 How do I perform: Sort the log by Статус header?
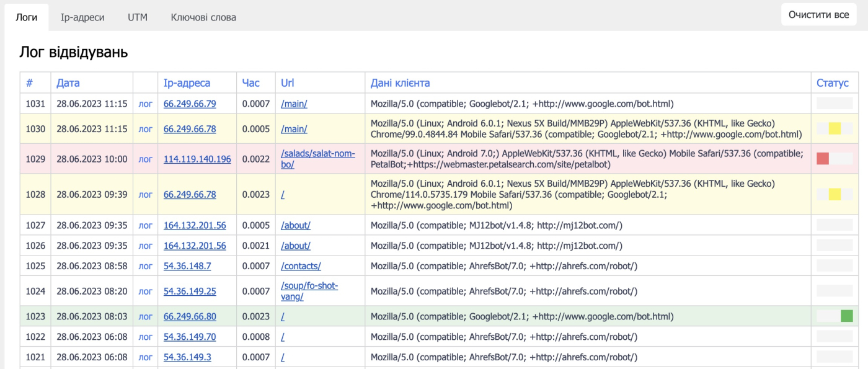click(x=832, y=83)
